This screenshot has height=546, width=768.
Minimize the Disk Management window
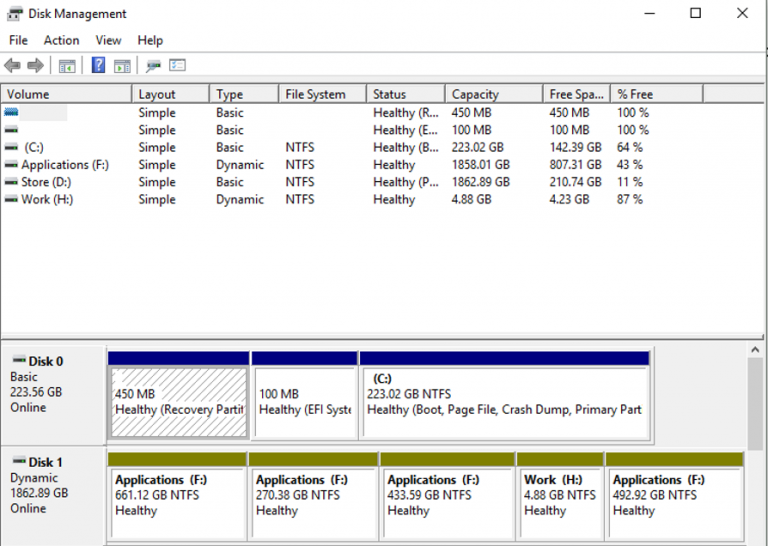(649, 13)
